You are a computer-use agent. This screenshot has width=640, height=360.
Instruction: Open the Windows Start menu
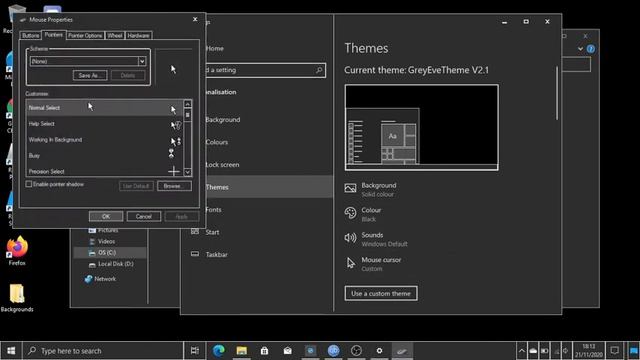point(11,351)
